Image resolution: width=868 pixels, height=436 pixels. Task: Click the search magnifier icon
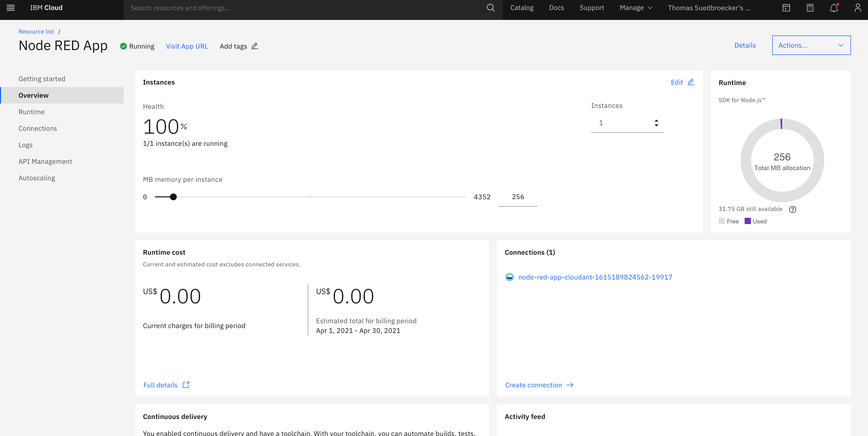[491, 8]
